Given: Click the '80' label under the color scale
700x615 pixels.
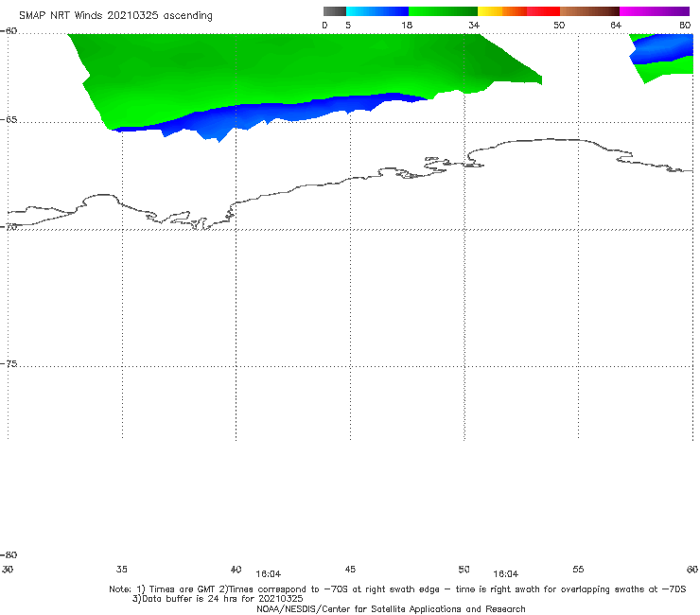Looking at the screenshot, I should [685, 26].
